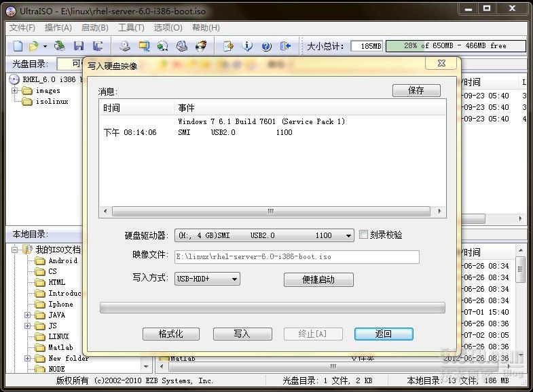Screen dimensions: 533x392
Task: Click the 映像文件 path input field
Action: [x=297, y=257]
